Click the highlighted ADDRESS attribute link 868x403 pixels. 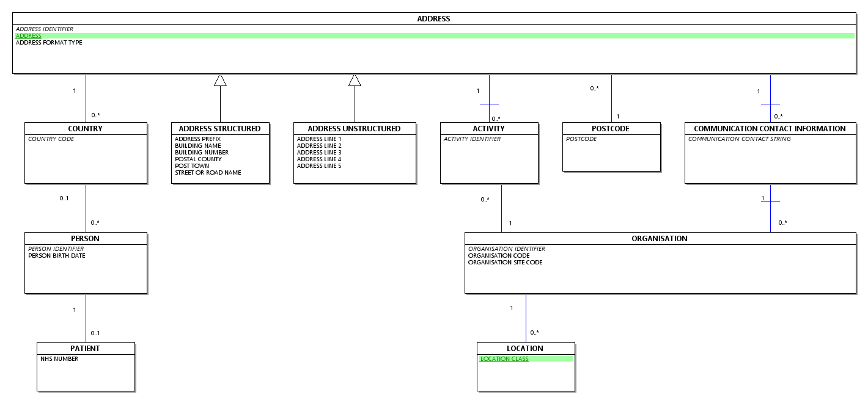29,36
